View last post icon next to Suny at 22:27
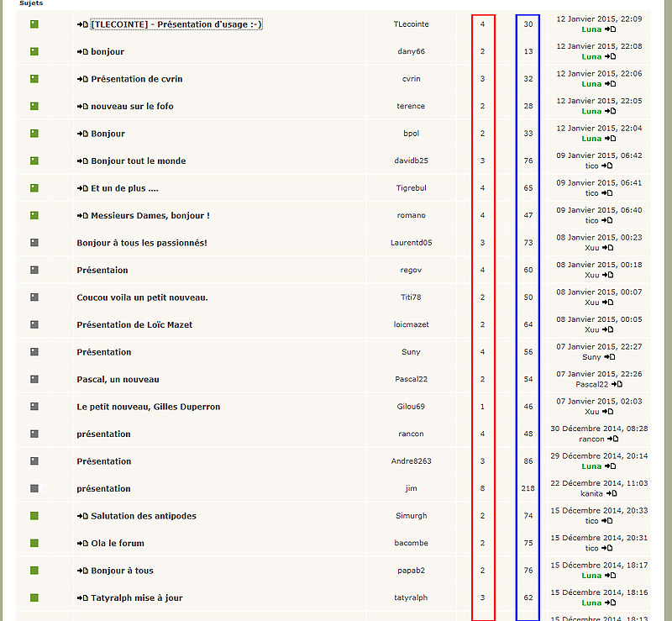The width and height of the screenshot is (672, 621). (610, 357)
